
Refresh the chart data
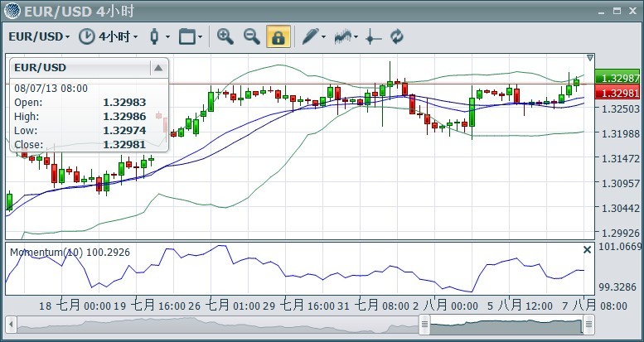point(397,36)
